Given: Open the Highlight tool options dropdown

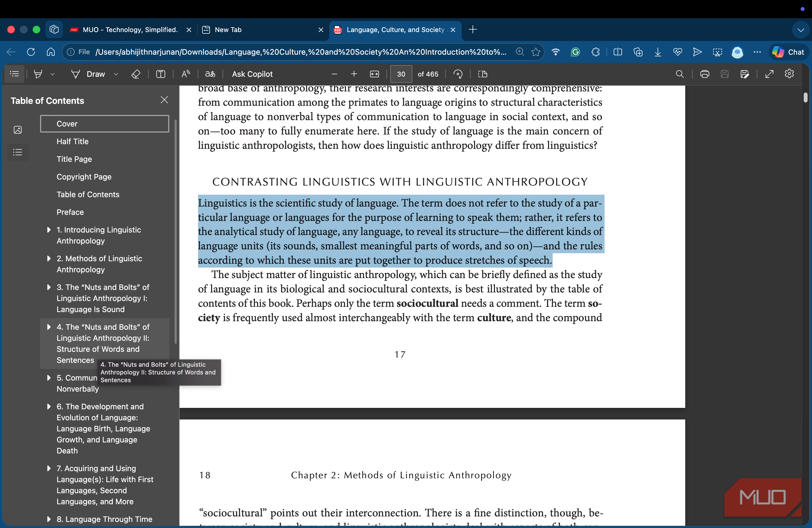Looking at the screenshot, I should click(x=52, y=74).
